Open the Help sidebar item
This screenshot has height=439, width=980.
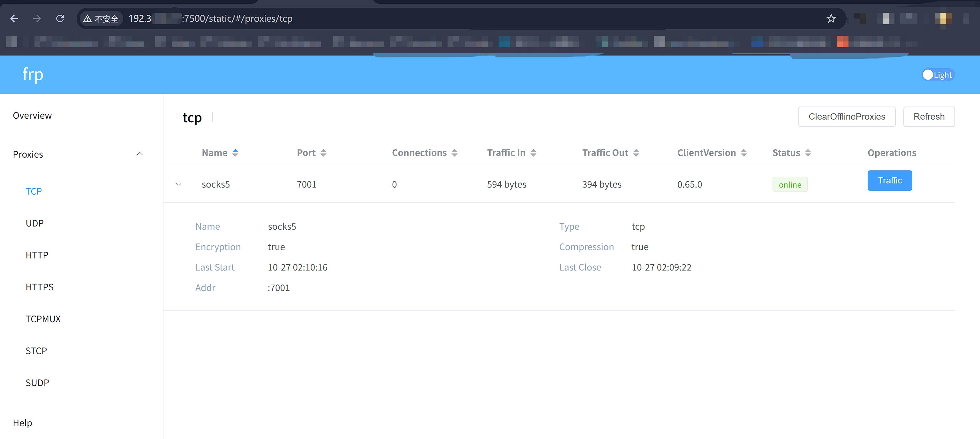click(22, 423)
